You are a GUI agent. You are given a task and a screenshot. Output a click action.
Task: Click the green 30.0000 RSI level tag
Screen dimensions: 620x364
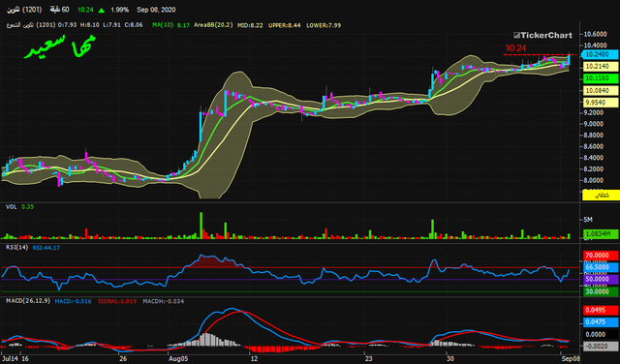pyautogui.click(x=601, y=291)
